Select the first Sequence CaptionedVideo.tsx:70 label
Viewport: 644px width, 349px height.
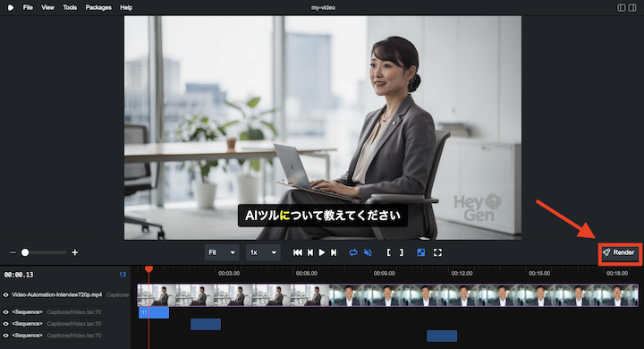(74, 312)
